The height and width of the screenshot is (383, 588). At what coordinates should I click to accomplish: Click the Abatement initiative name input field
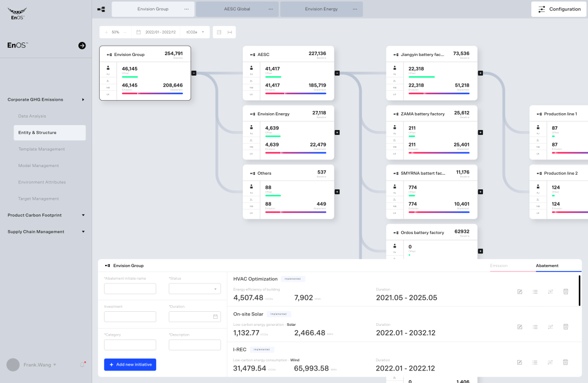coord(130,289)
